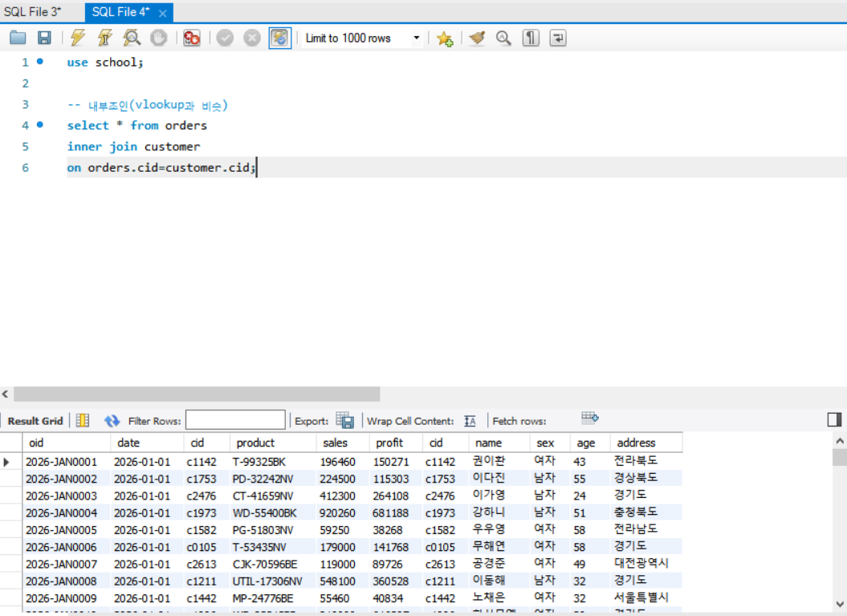Toggle form editor grid icon beside Result Grid
Screen dimensions: 847x616
83,420
